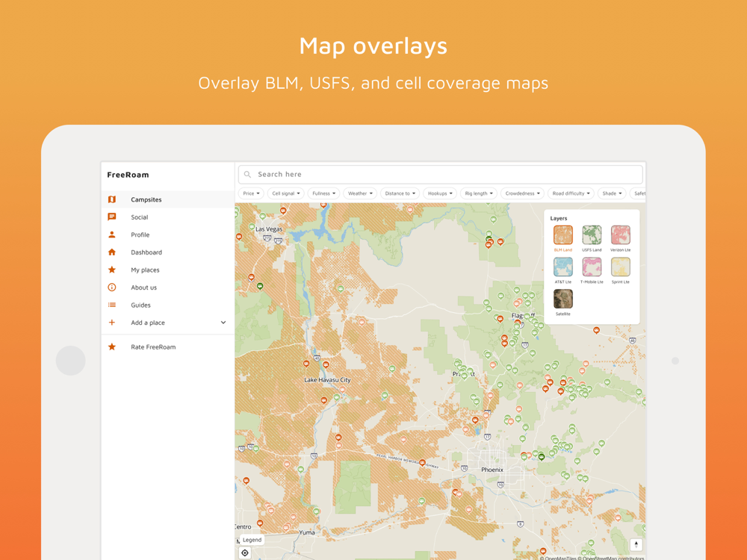Viewport: 747px width, 560px height.
Task: Click the My places star icon
Action: 112,270
